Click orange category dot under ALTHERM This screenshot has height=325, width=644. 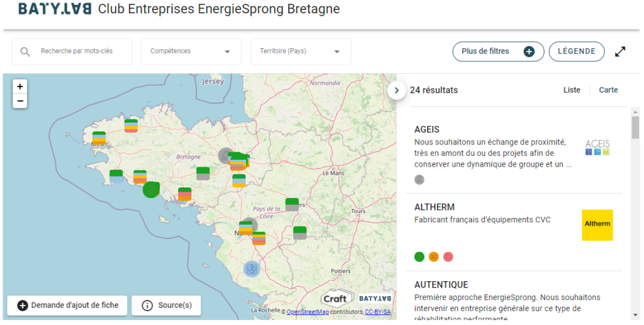click(434, 257)
